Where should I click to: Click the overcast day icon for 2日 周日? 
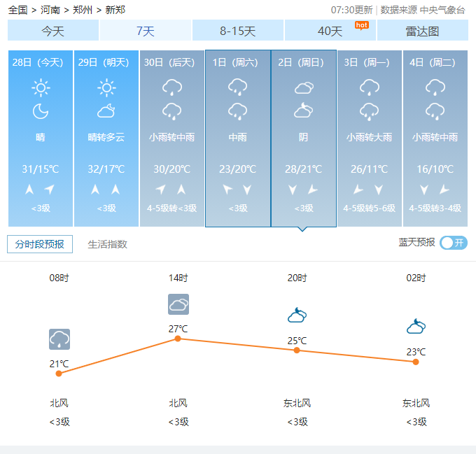(x=304, y=87)
